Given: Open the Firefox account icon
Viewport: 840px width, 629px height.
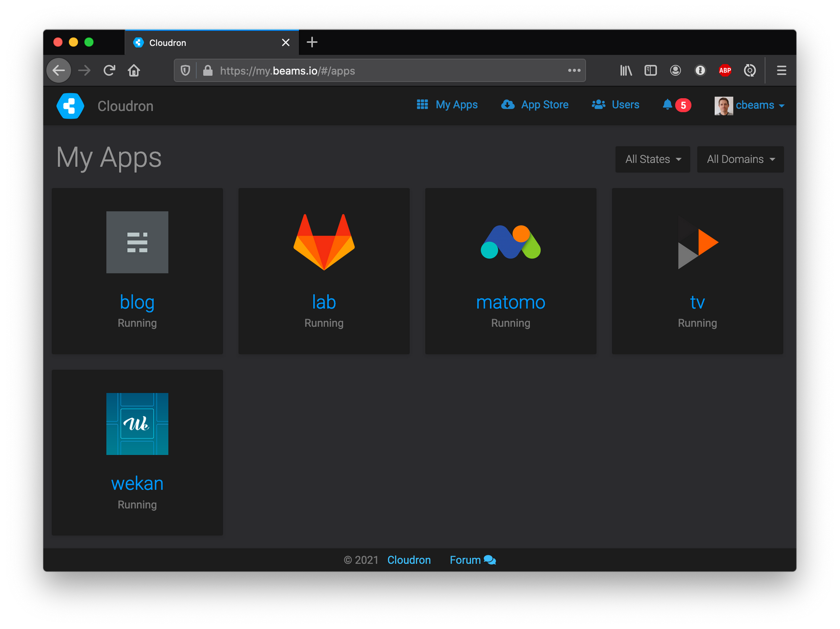Looking at the screenshot, I should click(x=675, y=70).
